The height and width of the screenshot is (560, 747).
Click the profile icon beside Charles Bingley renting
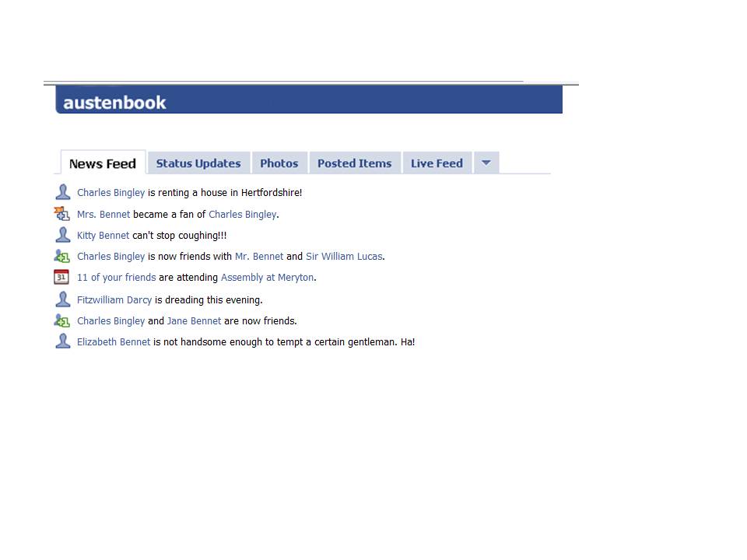coord(62,192)
